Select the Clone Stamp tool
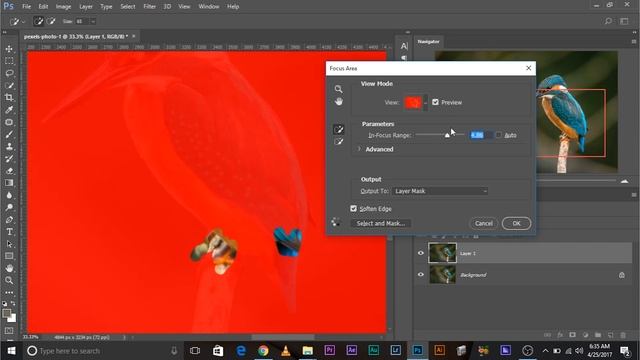The width and height of the screenshot is (640, 360). point(9,147)
